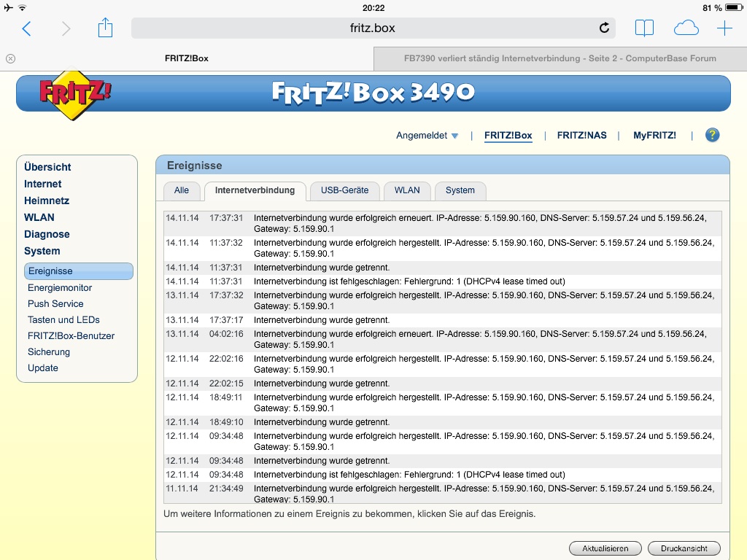Tap the Wi-Fi status icon

coord(23,7)
